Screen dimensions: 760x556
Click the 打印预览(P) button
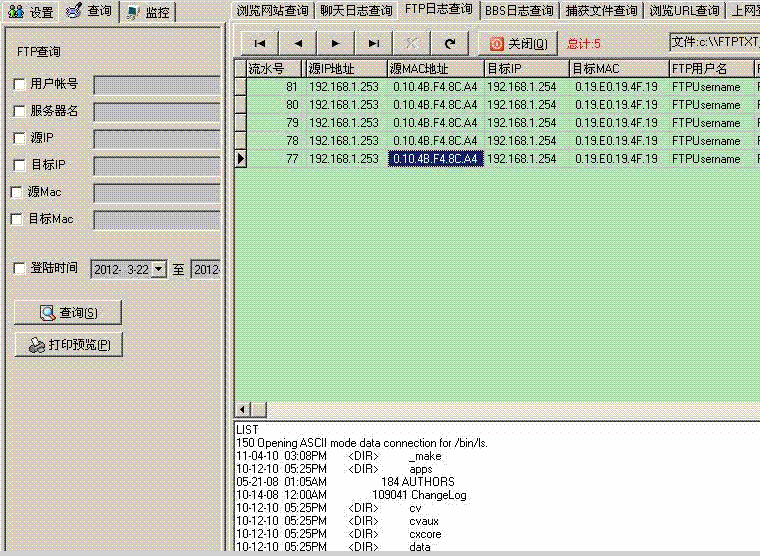point(69,345)
